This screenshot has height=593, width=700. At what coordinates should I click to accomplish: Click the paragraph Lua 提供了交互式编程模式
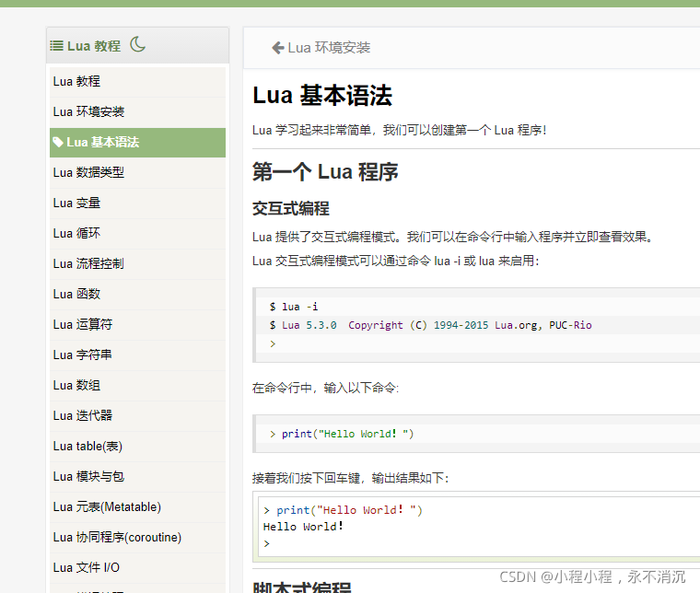tap(453, 237)
